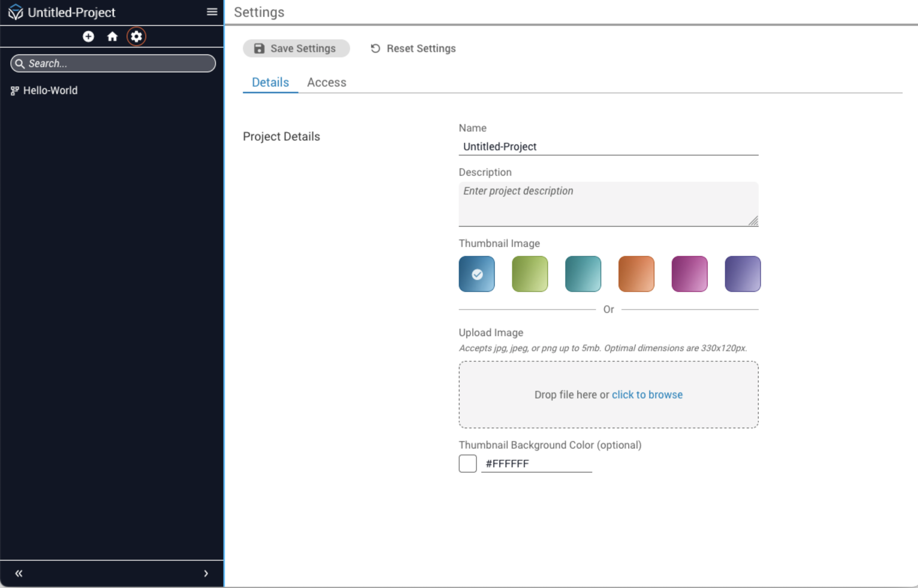The image size is (918, 588).
Task: Expand panel with right chevron arrow
Action: [206, 573]
